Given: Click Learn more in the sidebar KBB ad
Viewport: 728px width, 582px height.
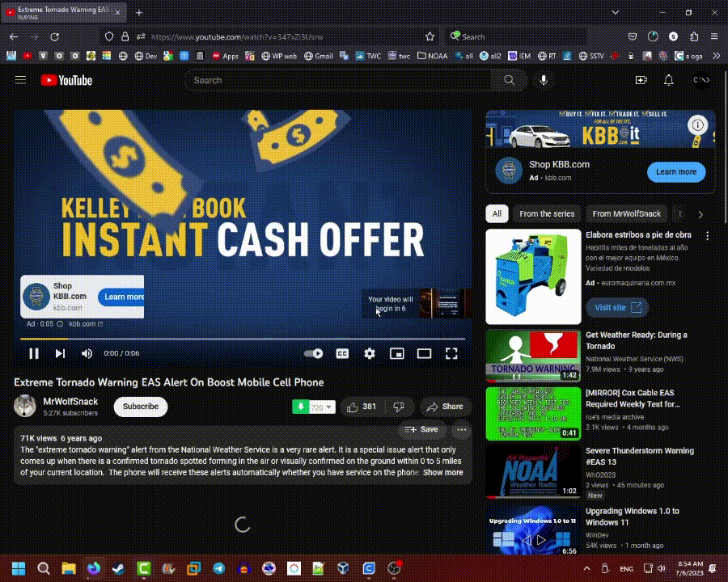Looking at the screenshot, I should (676, 171).
